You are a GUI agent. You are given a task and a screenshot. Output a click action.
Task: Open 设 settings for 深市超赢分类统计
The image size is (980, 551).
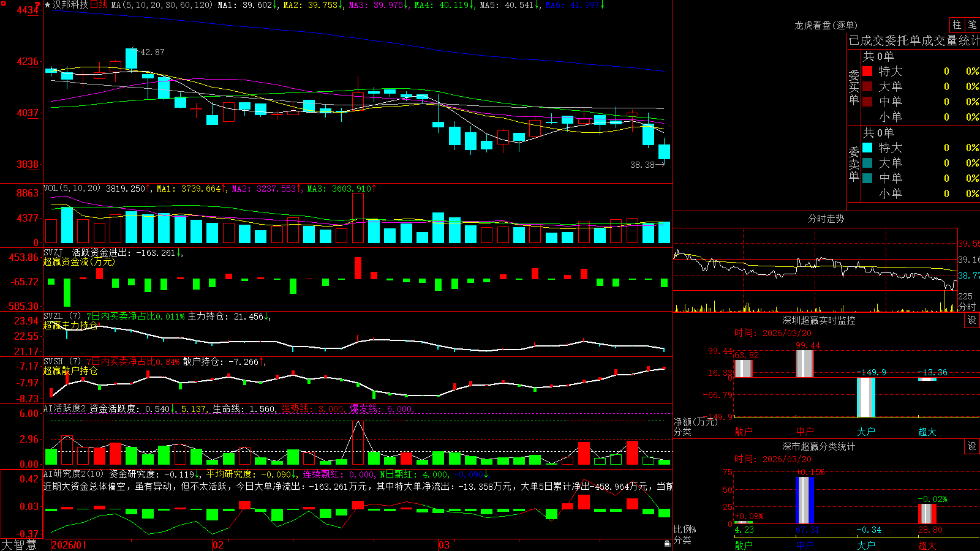coord(972,446)
